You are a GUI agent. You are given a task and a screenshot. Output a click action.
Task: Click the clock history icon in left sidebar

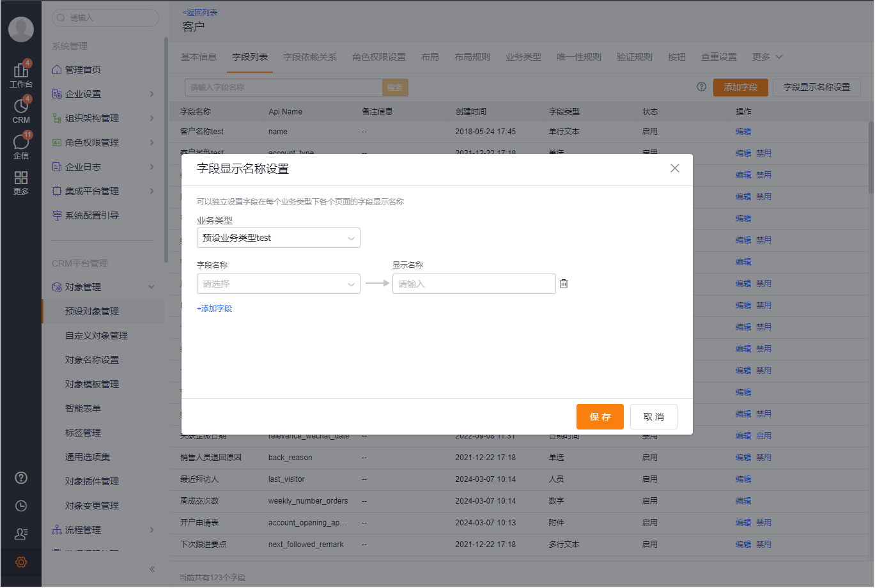[x=21, y=506]
